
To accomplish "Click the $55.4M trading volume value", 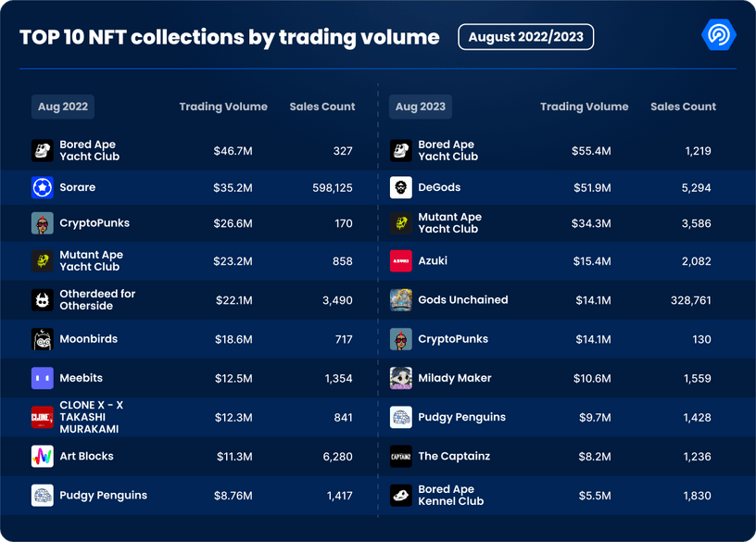I will pos(591,151).
